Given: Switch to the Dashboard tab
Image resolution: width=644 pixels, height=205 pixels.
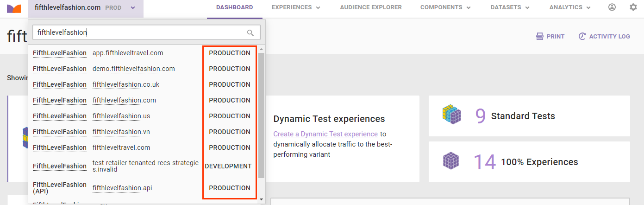Looking at the screenshot, I should [234, 8].
